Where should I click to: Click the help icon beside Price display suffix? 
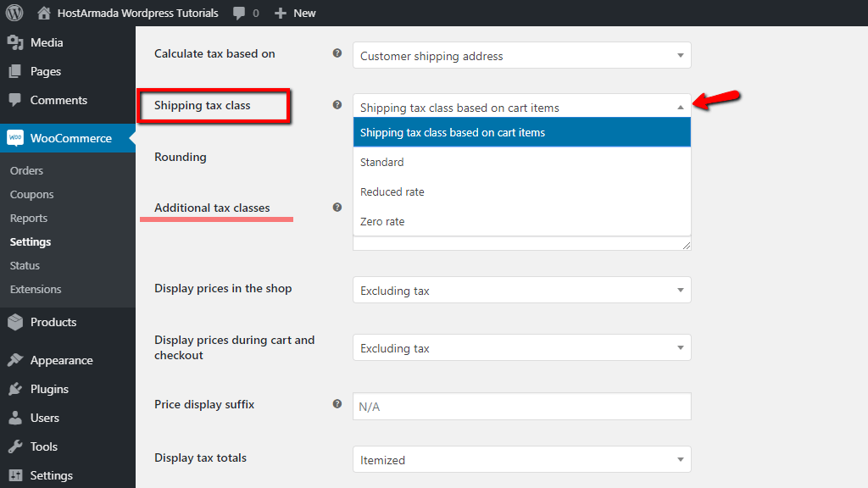point(337,404)
